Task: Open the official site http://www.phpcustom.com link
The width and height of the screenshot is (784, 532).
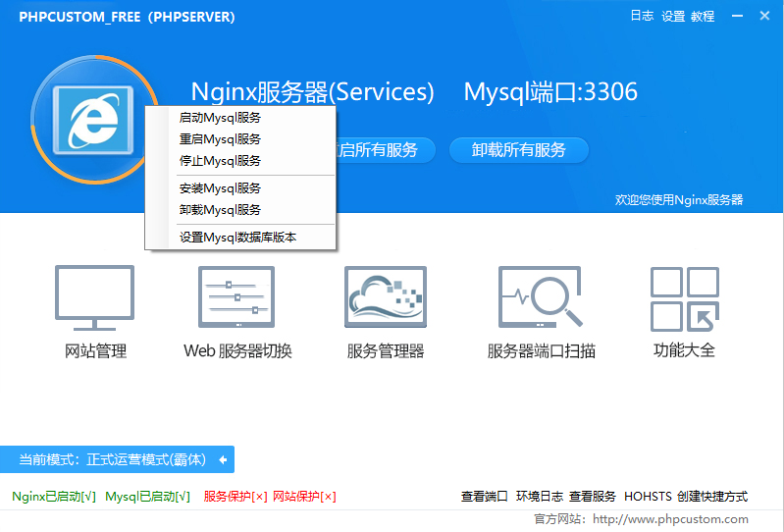Action: (x=670, y=519)
